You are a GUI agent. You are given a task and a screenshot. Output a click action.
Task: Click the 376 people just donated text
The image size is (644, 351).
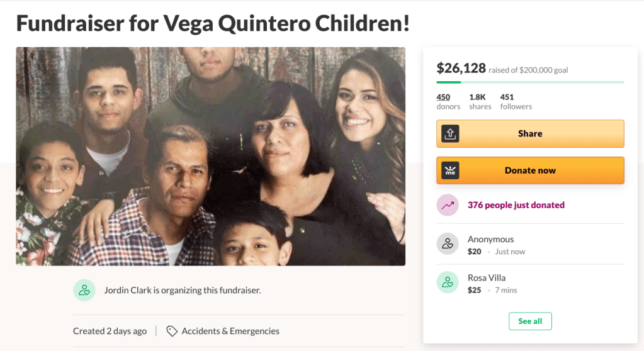(516, 205)
